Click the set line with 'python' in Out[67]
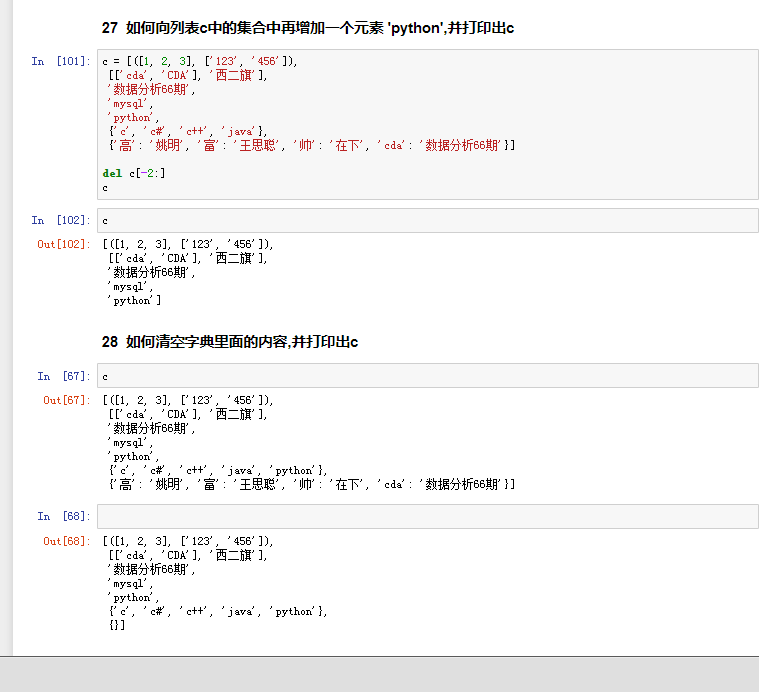 (x=218, y=470)
